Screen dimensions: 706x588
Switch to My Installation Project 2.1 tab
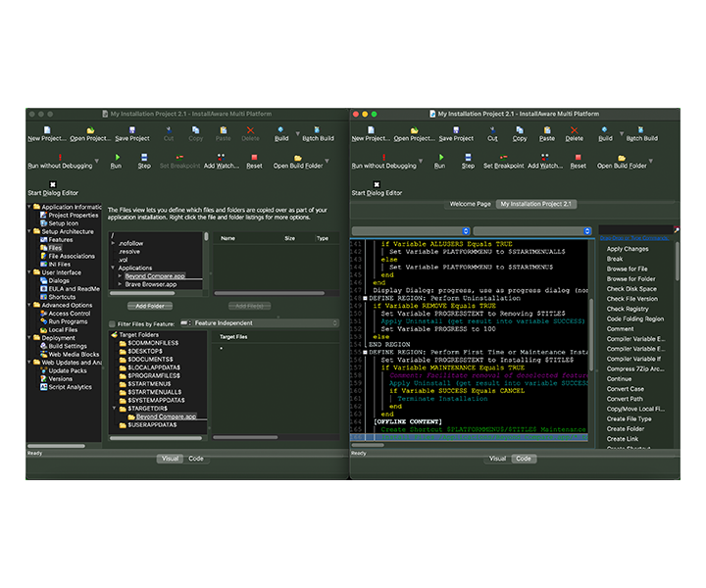tap(535, 204)
